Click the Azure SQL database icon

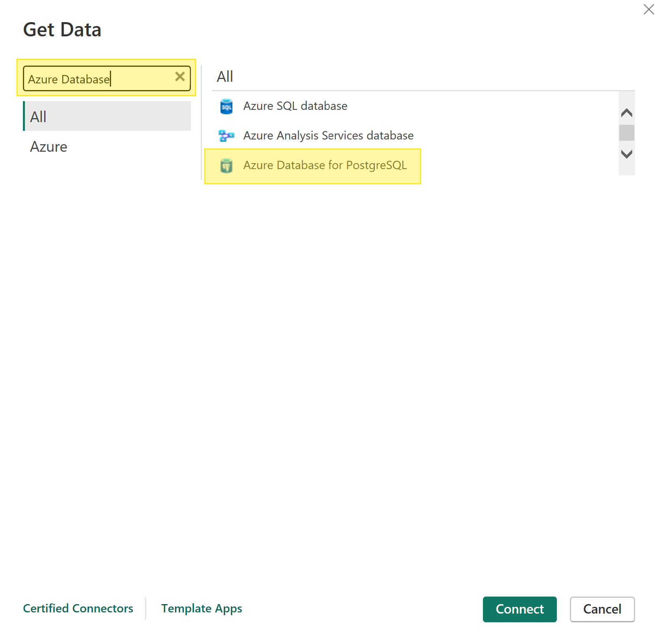point(226,106)
